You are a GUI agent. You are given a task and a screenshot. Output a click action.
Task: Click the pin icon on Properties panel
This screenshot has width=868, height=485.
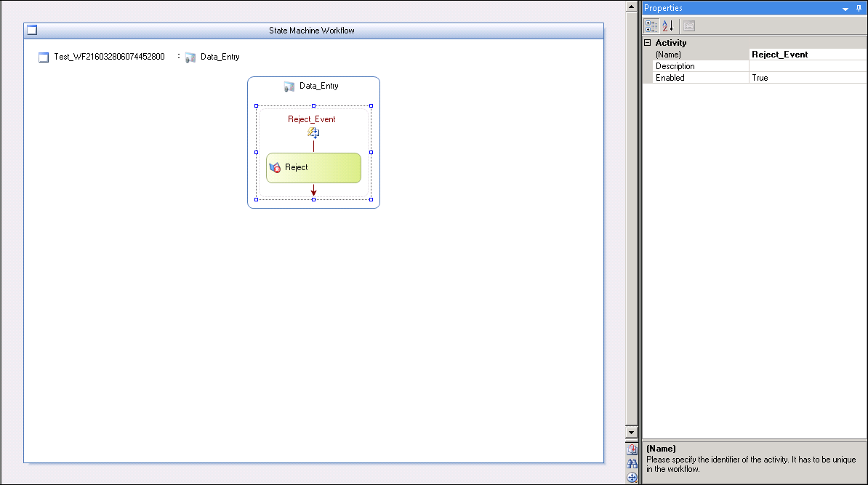click(x=859, y=8)
